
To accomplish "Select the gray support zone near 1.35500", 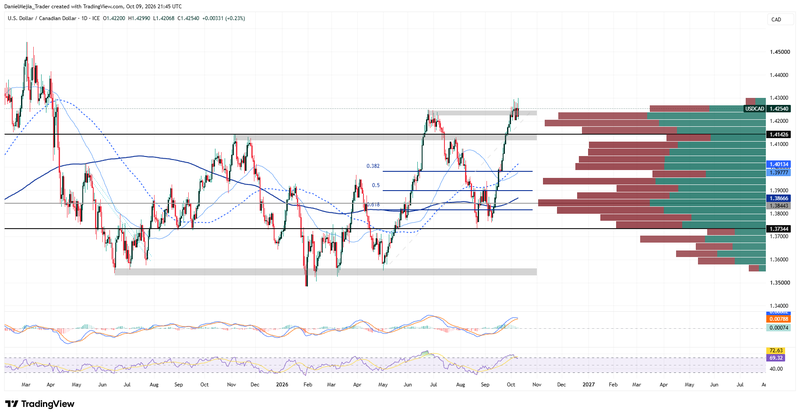I will 326,272.
